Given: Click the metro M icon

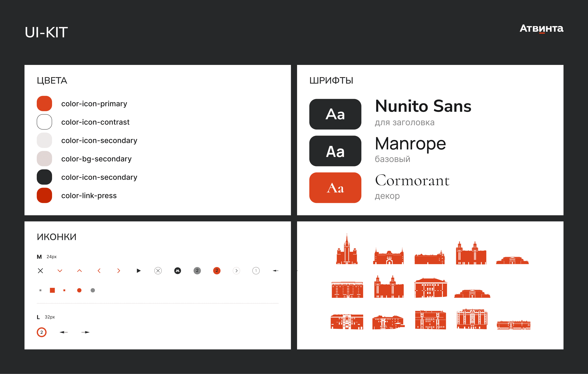Looking at the screenshot, I should (178, 270).
